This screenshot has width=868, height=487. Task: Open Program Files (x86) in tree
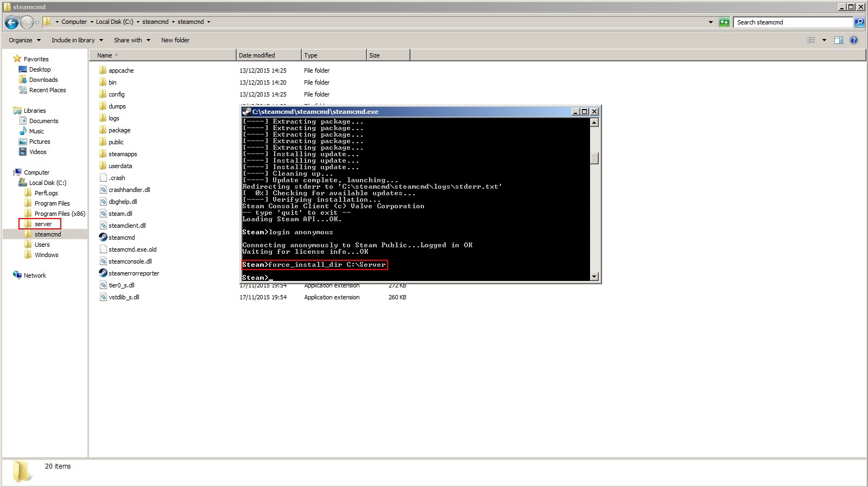pos(60,214)
